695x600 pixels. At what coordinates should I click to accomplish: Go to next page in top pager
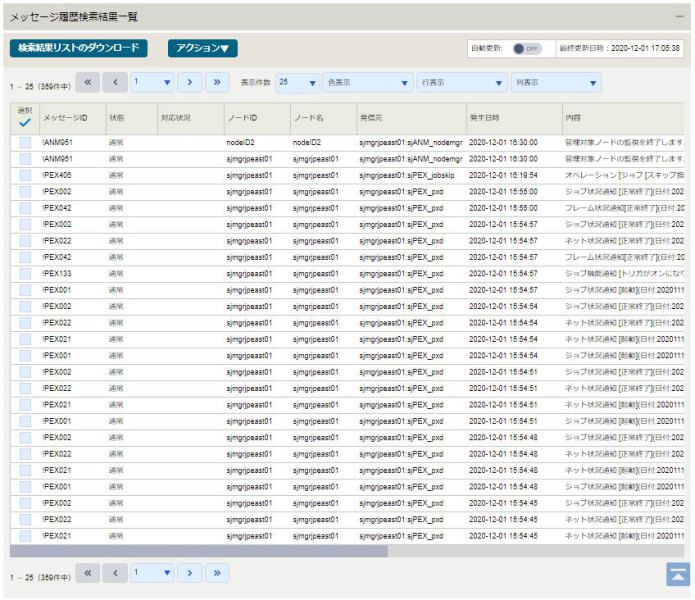click(190, 82)
